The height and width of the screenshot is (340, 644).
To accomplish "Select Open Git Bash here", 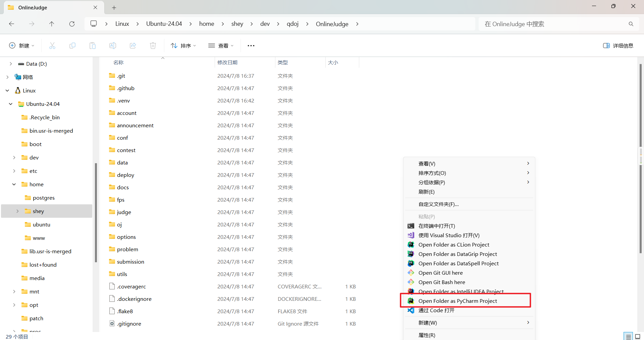I will 469,282.
